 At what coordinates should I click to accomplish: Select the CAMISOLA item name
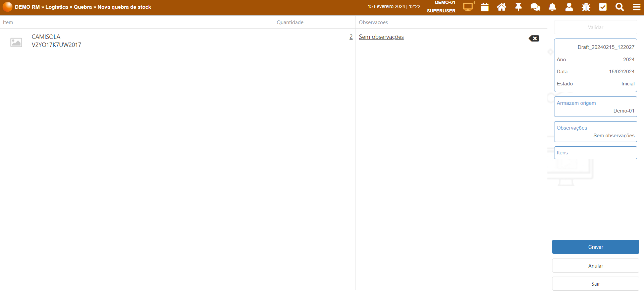tap(46, 37)
